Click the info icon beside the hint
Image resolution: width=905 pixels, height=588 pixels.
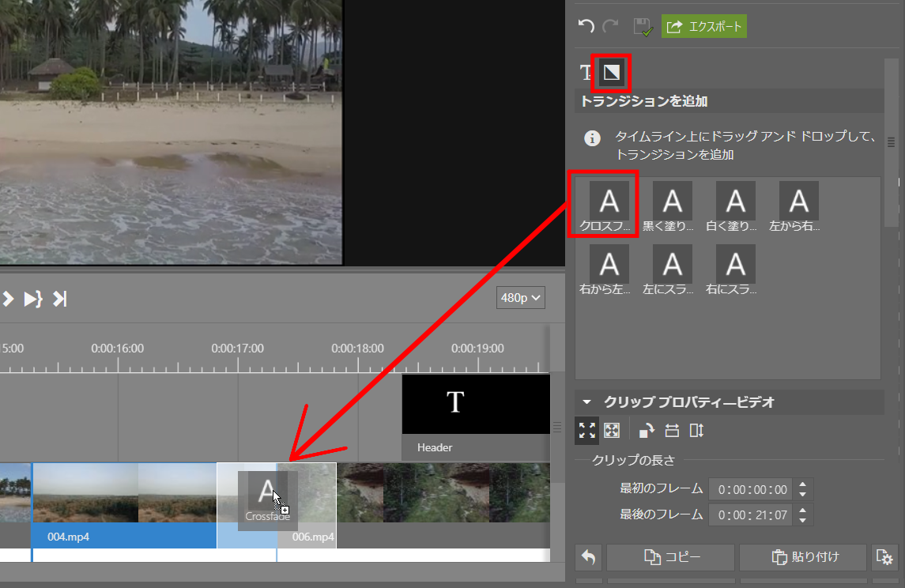[x=592, y=138]
